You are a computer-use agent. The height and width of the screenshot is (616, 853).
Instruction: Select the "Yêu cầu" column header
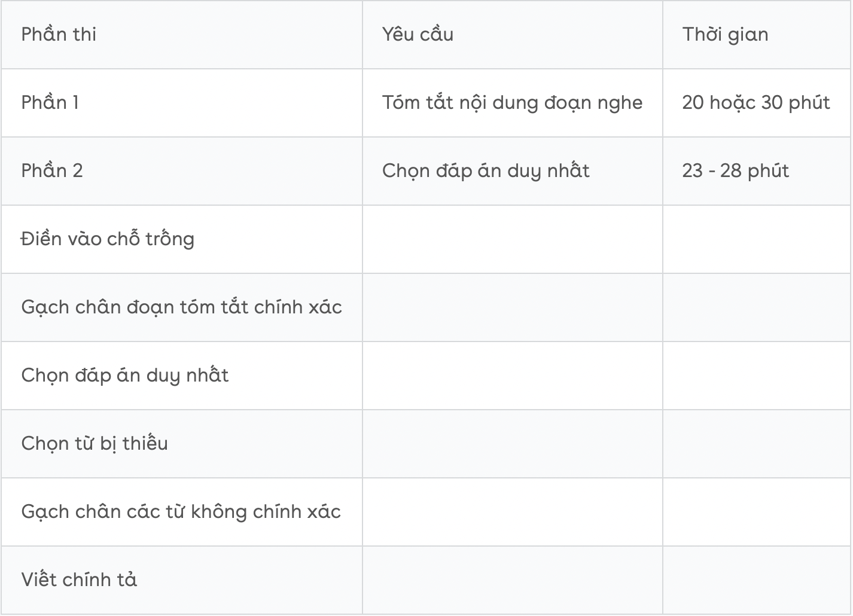418,35
